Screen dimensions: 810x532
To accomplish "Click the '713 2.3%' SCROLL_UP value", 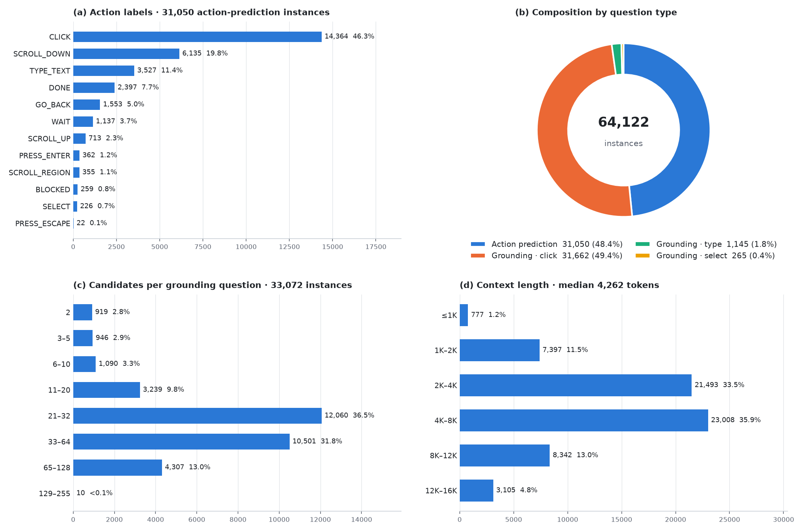I will tap(106, 138).
